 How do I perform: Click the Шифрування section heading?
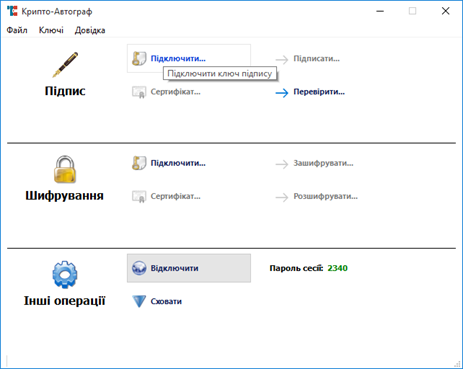[x=64, y=195]
